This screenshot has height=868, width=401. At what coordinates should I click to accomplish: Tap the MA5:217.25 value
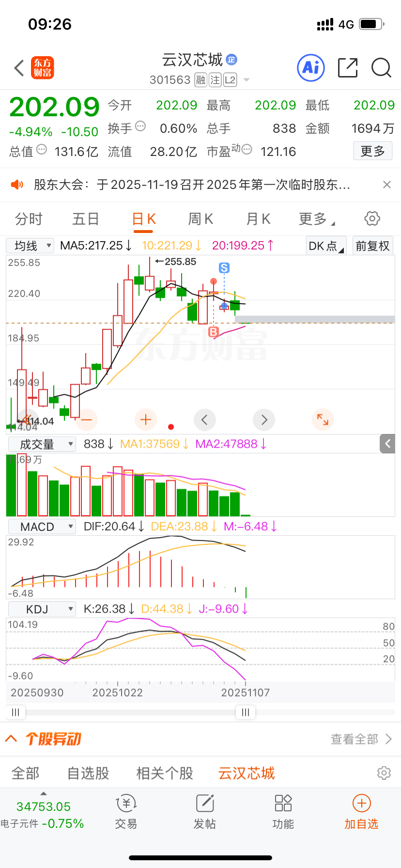[x=96, y=246]
